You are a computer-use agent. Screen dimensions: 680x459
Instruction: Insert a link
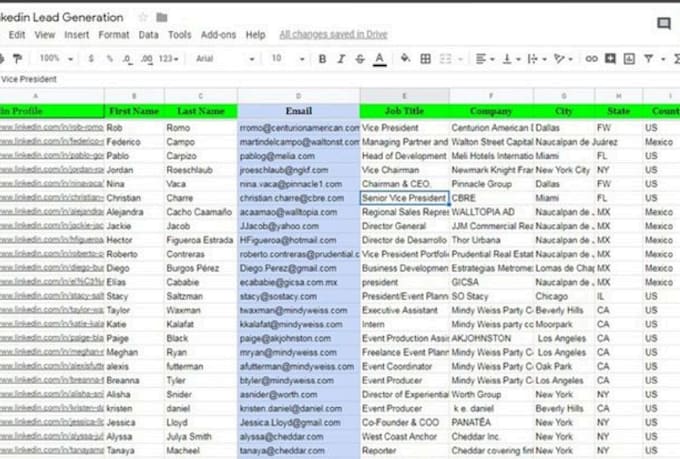592,59
